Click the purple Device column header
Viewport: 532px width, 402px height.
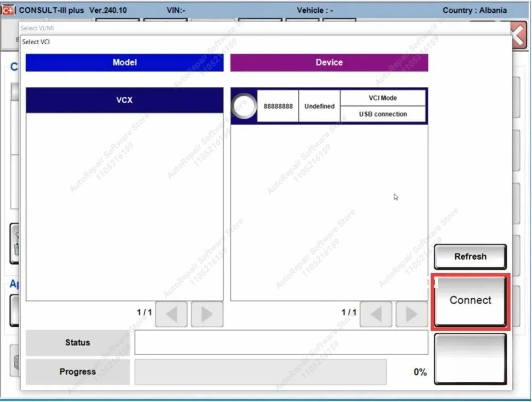[x=329, y=62]
